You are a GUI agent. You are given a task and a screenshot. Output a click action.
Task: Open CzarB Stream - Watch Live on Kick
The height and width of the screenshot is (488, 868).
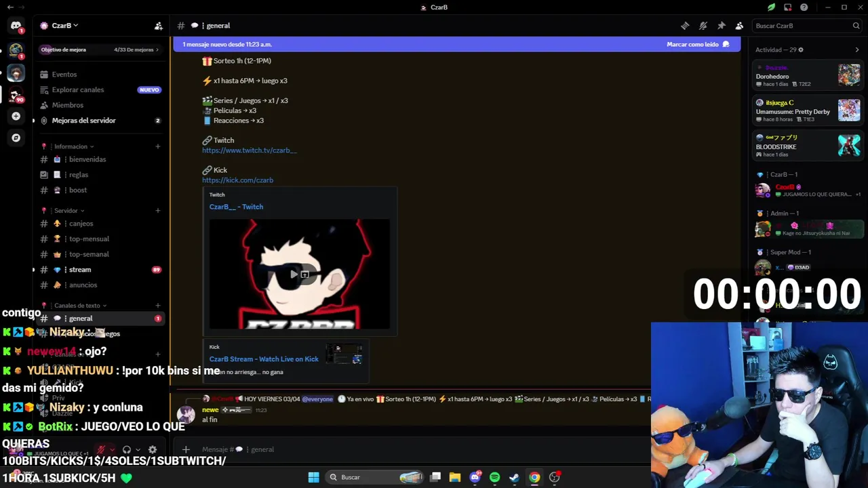pos(264,359)
